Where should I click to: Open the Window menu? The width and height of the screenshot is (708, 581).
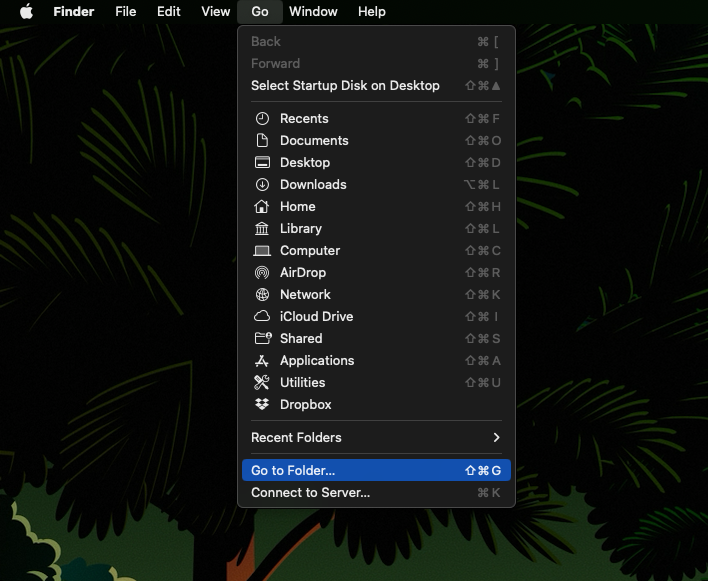[x=313, y=12]
